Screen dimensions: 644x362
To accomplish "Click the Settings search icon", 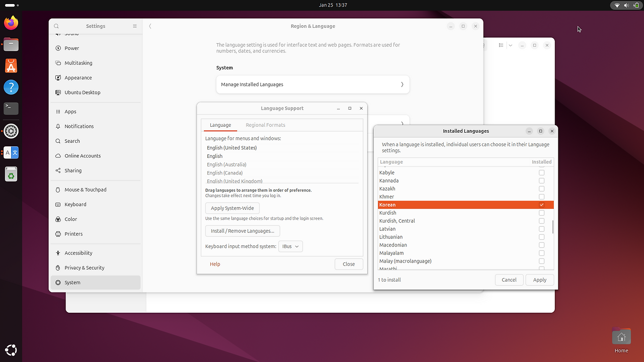I will pos(56,26).
